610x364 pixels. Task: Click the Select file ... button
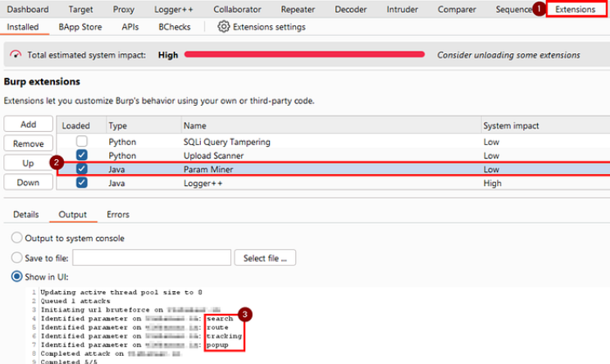[x=265, y=257]
